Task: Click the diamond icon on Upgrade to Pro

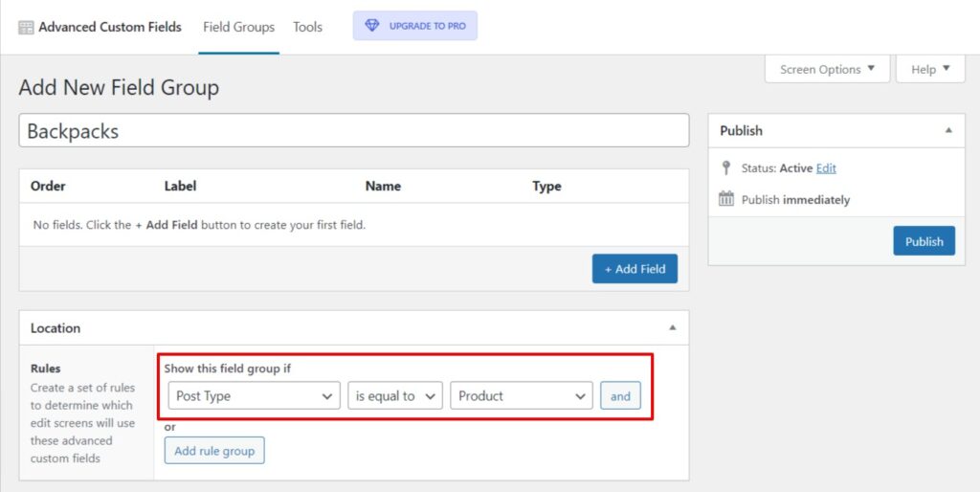Action: pos(372,26)
